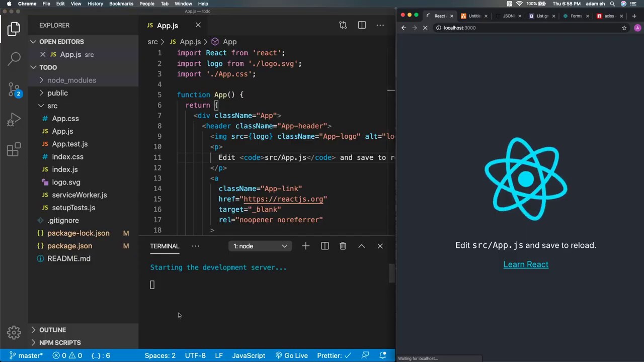Open the Search view in activity bar
This screenshot has width=644, height=362.
[x=14, y=59]
